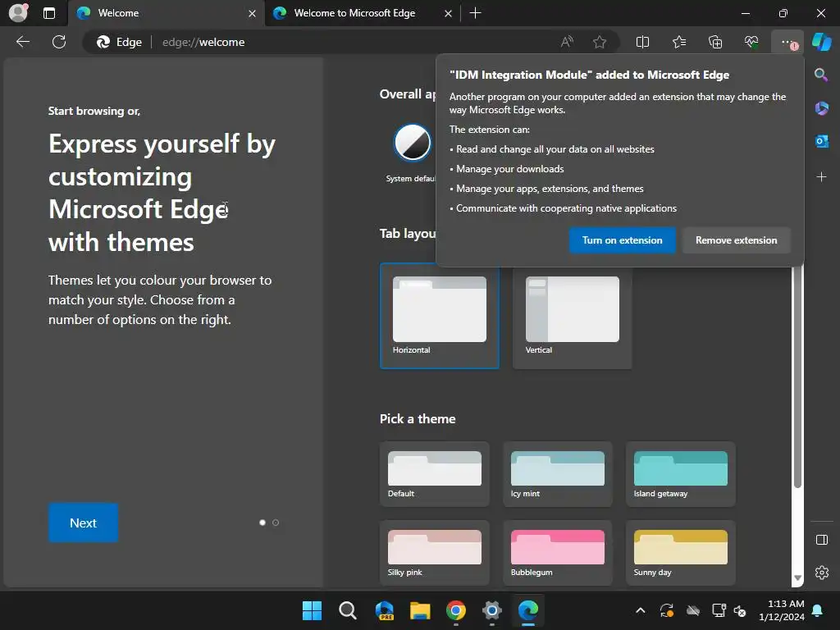The height and width of the screenshot is (630, 840).
Task: Launch Copilot from the toolbar
Action: point(822,42)
